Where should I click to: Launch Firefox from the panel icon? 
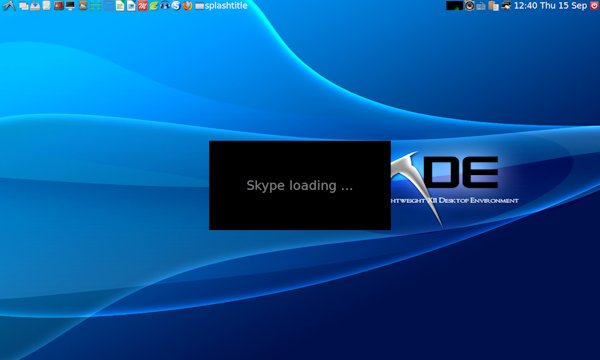pos(187,5)
